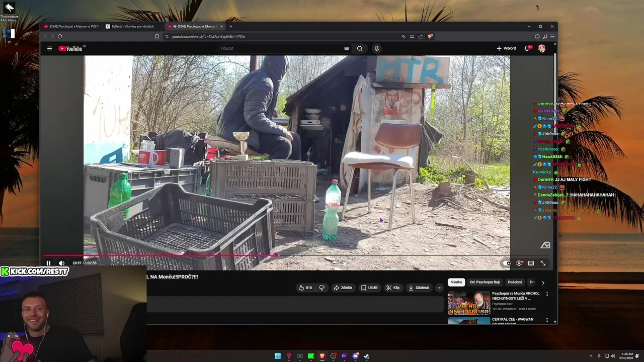Switch to theater mode view

pos(531,263)
